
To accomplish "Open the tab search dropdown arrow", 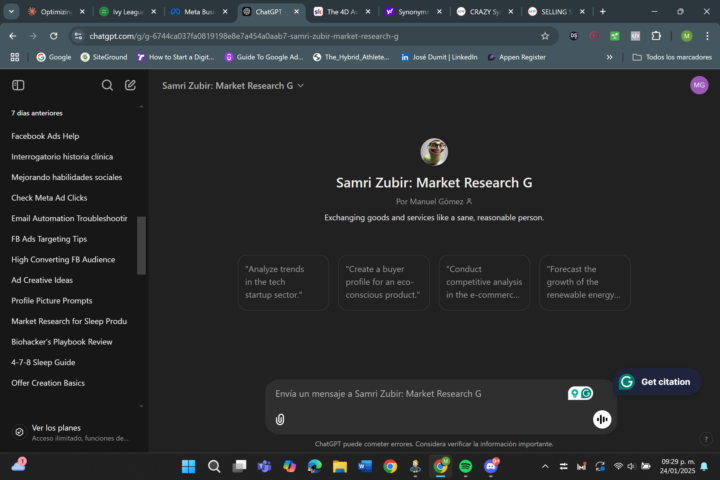I will click(x=11, y=11).
